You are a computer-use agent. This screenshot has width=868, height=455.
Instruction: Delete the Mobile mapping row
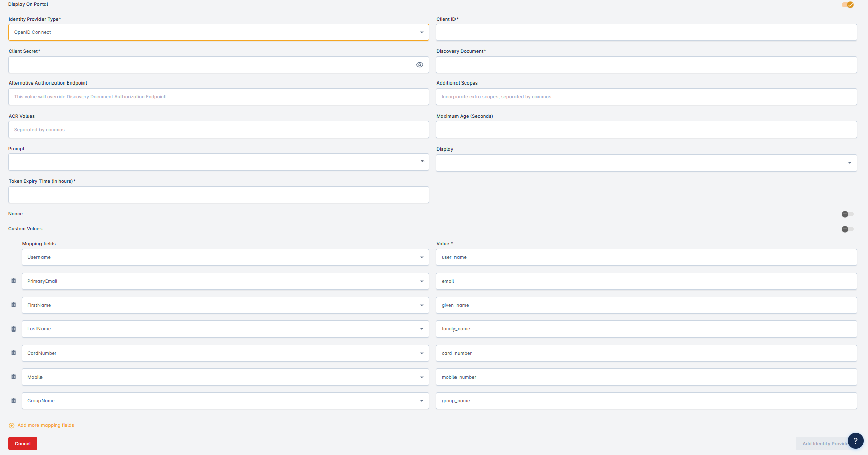point(14,377)
